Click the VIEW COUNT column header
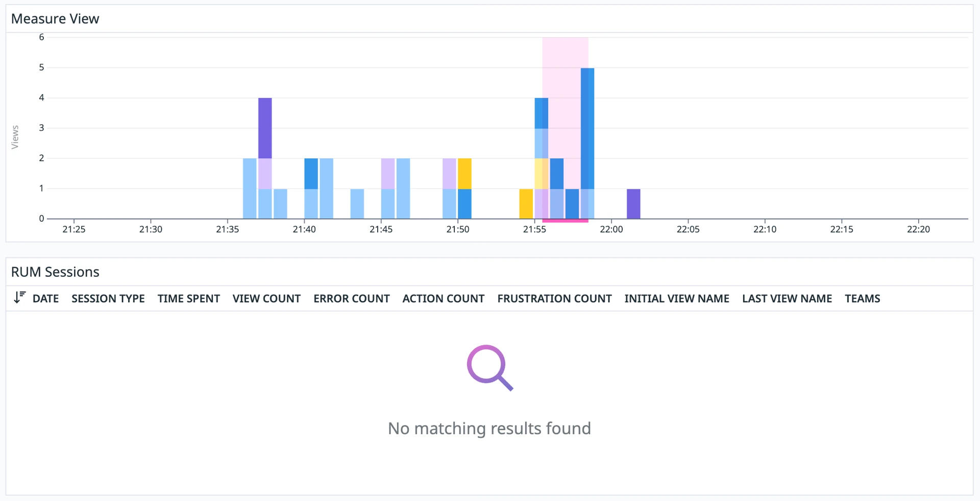The width and height of the screenshot is (980, 501). [x=266, y=299]
